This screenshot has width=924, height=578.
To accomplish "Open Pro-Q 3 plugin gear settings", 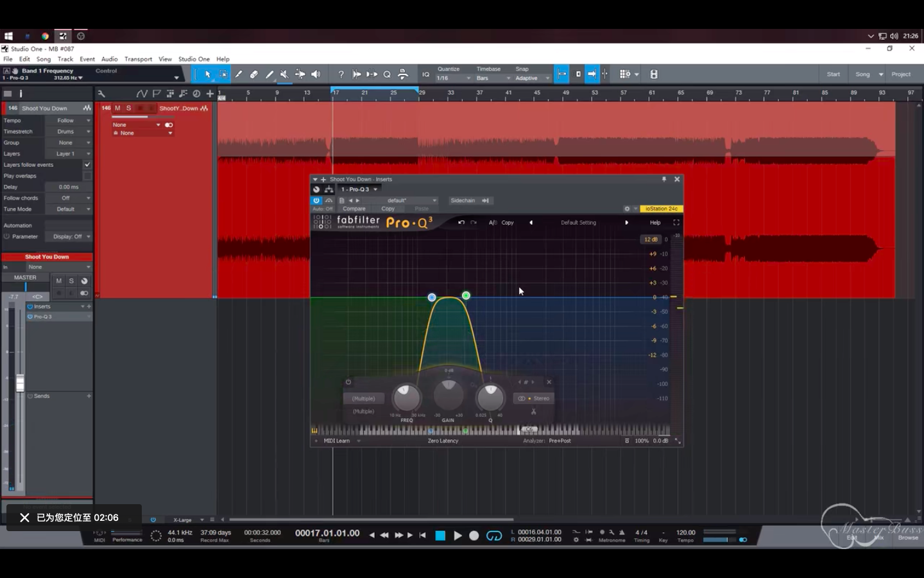I will coord(627,209).
